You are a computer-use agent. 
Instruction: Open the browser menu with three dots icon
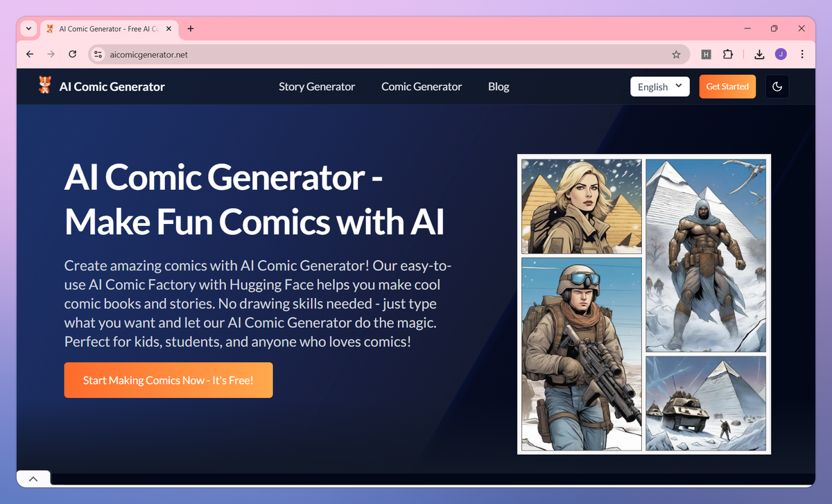(x=802, y=54)
